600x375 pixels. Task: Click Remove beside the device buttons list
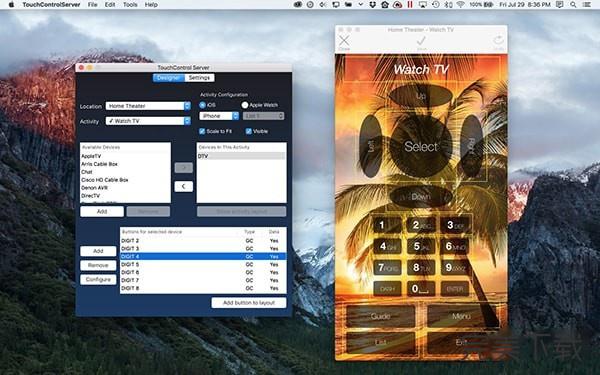tap(98, 265)
